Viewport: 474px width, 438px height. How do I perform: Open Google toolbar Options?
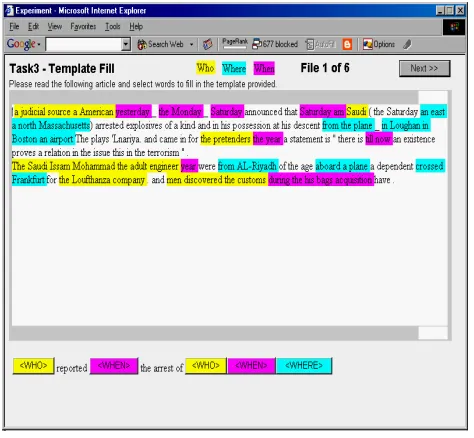(379, 44)
